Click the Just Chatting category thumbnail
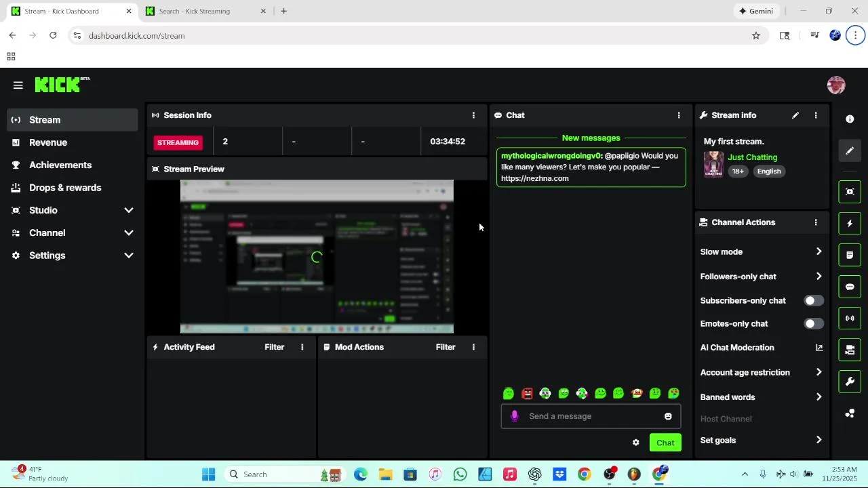868x488 pixels. [713, 164]
